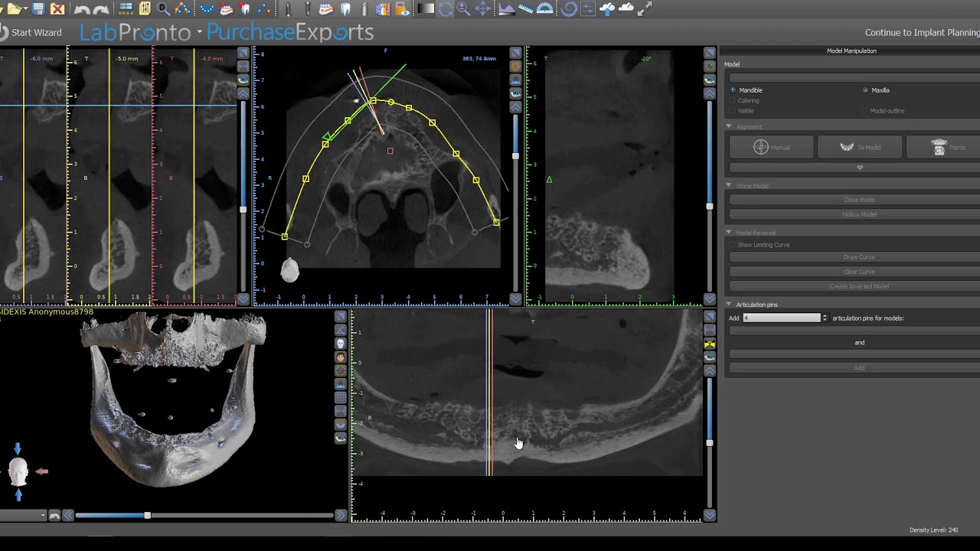Select the protractor angle measurement tool

(545, 8)
